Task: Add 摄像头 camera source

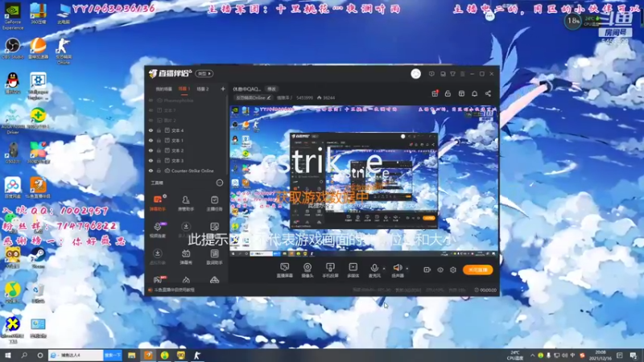Action: [308, 270]
